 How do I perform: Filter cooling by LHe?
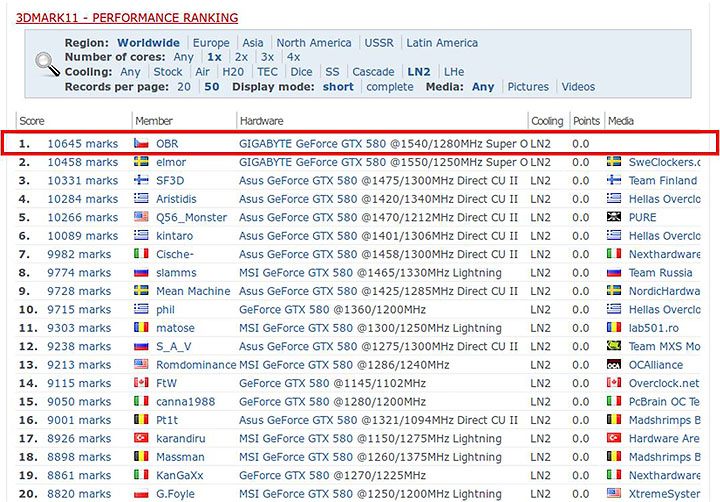(454, 72)
